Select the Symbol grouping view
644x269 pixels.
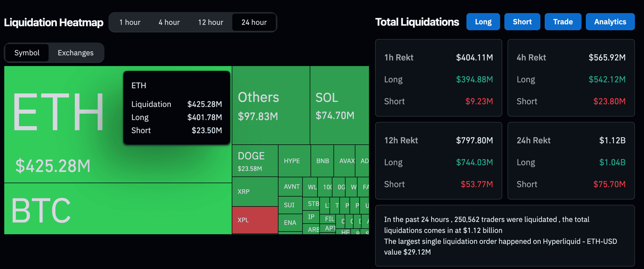tap(27, 53)
